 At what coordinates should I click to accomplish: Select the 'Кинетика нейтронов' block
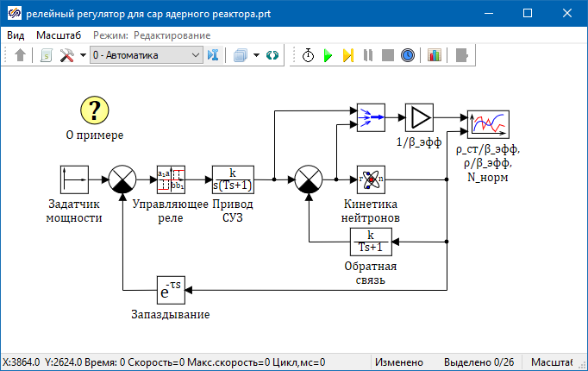click(x=371, y=179)
